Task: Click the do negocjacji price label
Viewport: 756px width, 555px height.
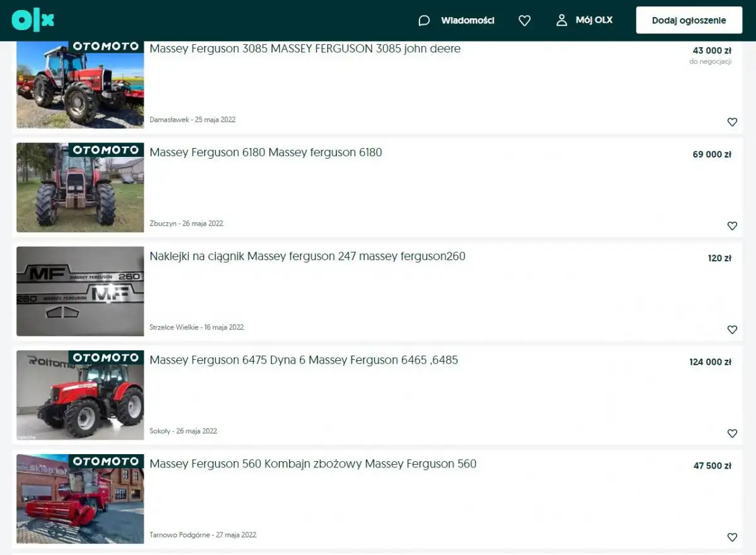Action: (711, 61)
